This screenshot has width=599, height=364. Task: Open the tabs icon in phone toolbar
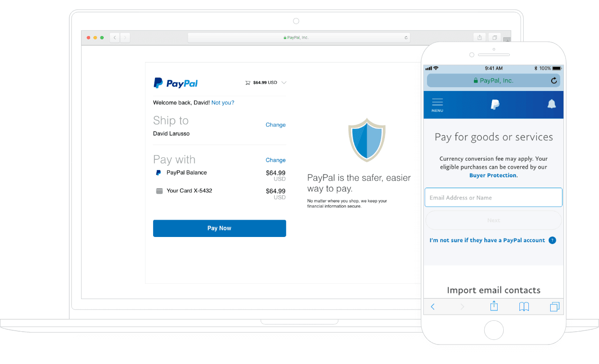[x=554, y=307]
